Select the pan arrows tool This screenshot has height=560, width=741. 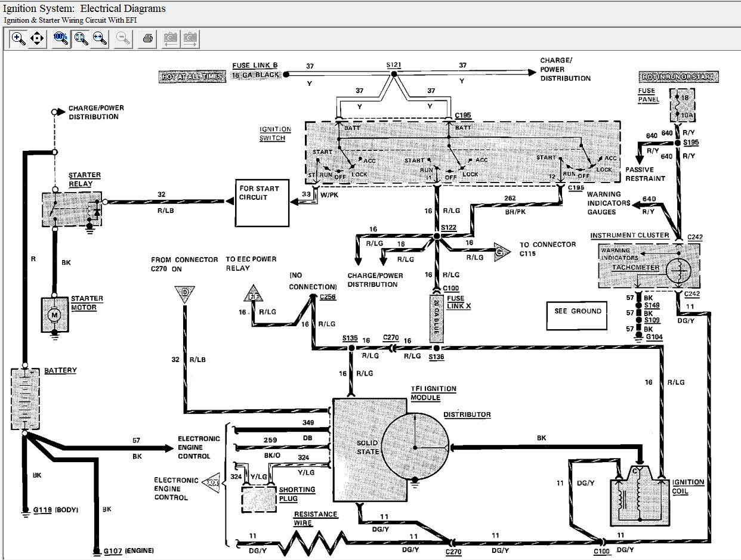click(x=37, y=39)
